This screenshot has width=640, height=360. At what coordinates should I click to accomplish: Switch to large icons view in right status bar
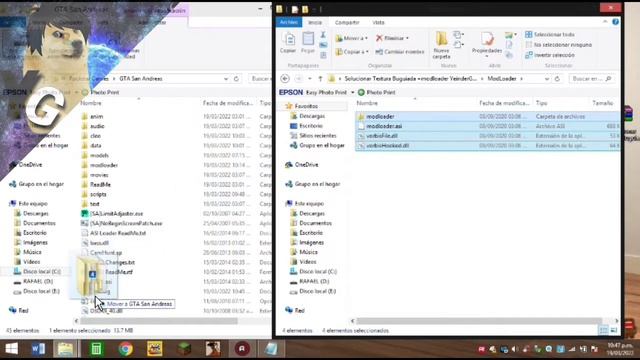613,330
